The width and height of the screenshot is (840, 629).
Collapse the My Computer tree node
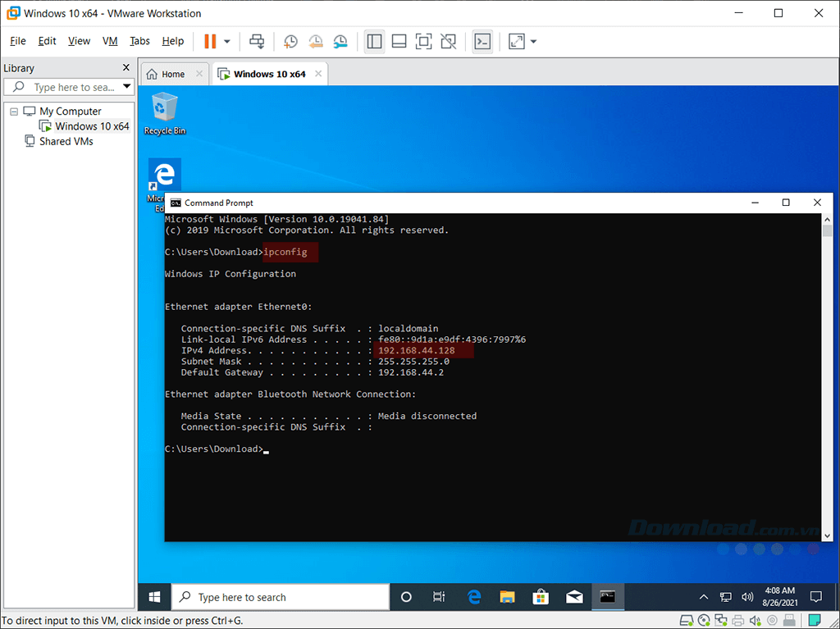click(14, 112)
